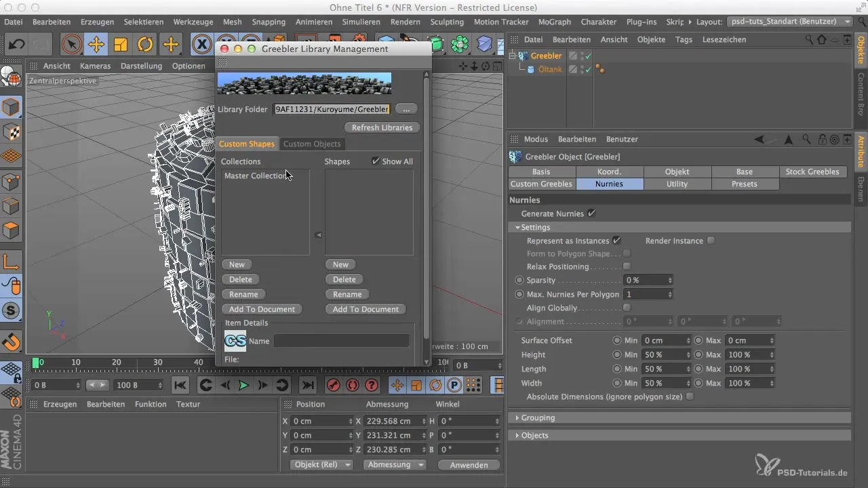Toggle Represent as Instances checkbox
This screenshot has height=488, width=868.
pyautogui.click(x=616, y=241)
